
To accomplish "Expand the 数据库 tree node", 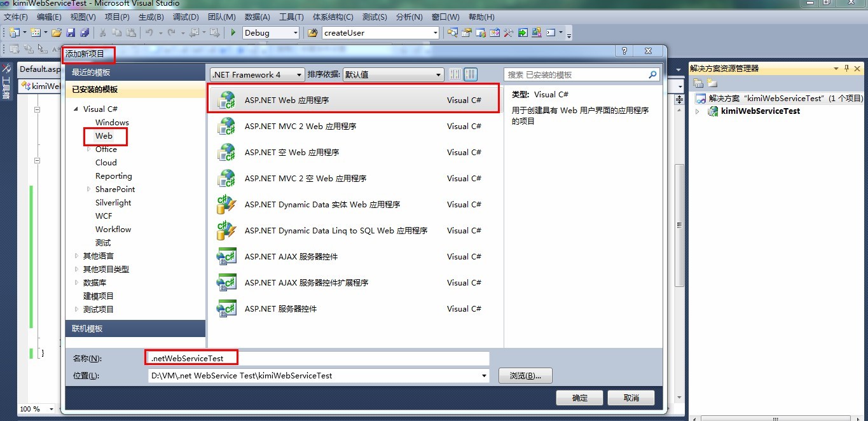I will coord(77,282).
